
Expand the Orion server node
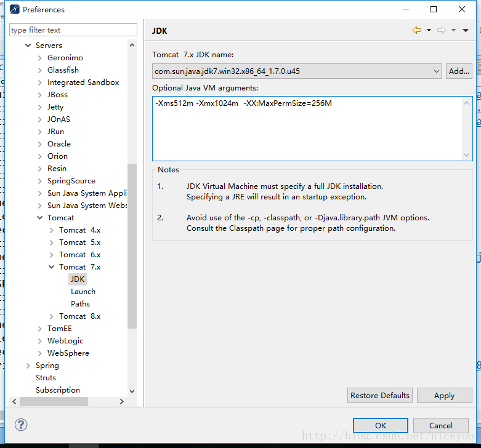point(39,156)
